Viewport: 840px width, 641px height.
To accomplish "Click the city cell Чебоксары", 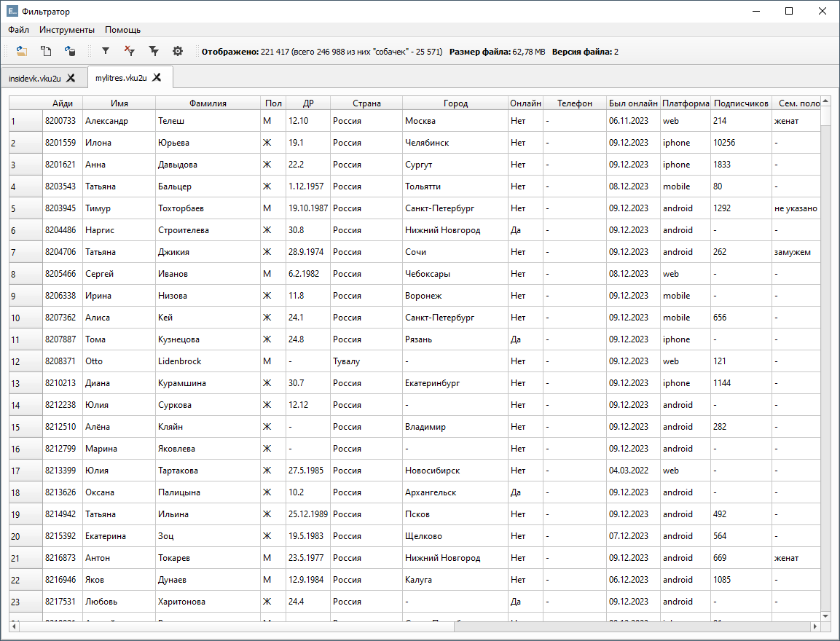I will (455, 274).
